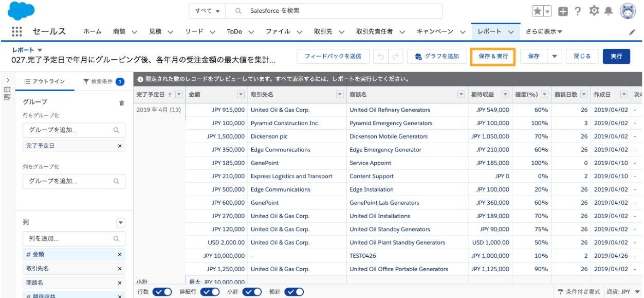
Task: Click the trash icon in the グループ section
Action: pos(121,102)
